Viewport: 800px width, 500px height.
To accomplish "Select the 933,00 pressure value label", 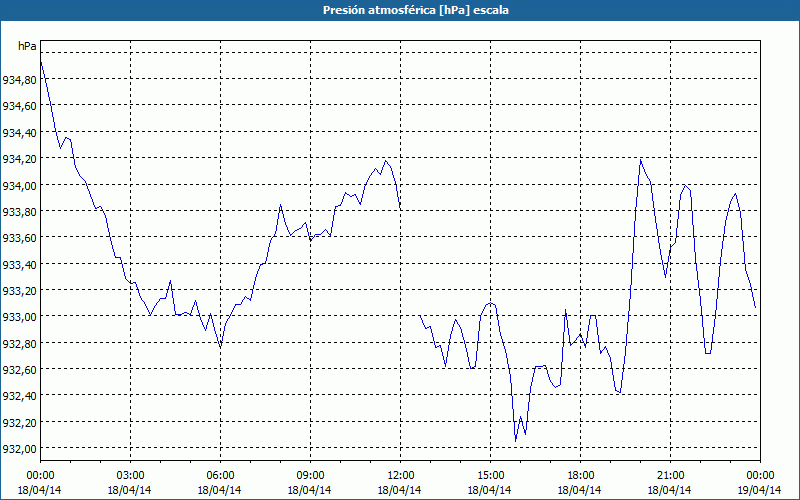I will pyautogui.click(x=20, y=317).
